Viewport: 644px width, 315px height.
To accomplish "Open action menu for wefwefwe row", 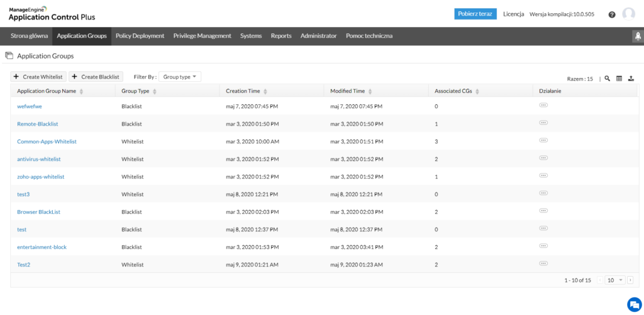I will coord(543,106).
